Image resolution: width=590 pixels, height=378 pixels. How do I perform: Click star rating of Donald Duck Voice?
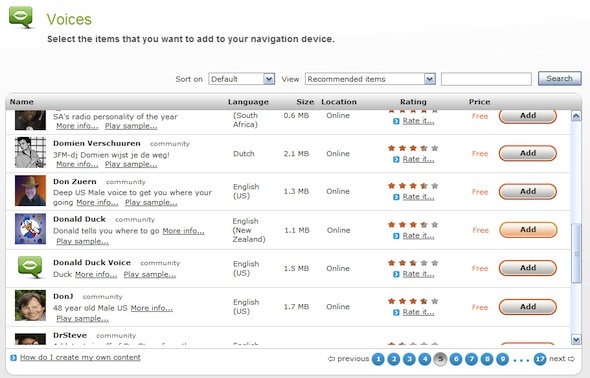point(413,263)
